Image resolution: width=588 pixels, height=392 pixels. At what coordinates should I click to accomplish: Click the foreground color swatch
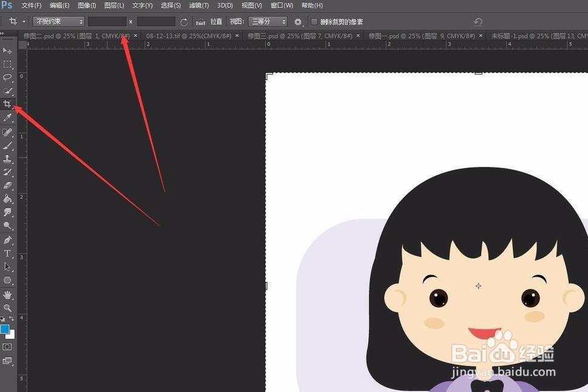6,330
